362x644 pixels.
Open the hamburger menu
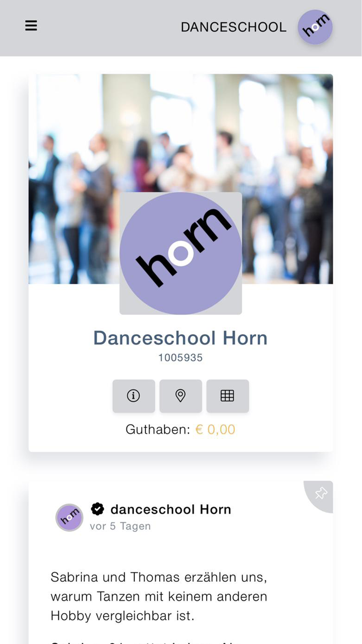(31, 26)
